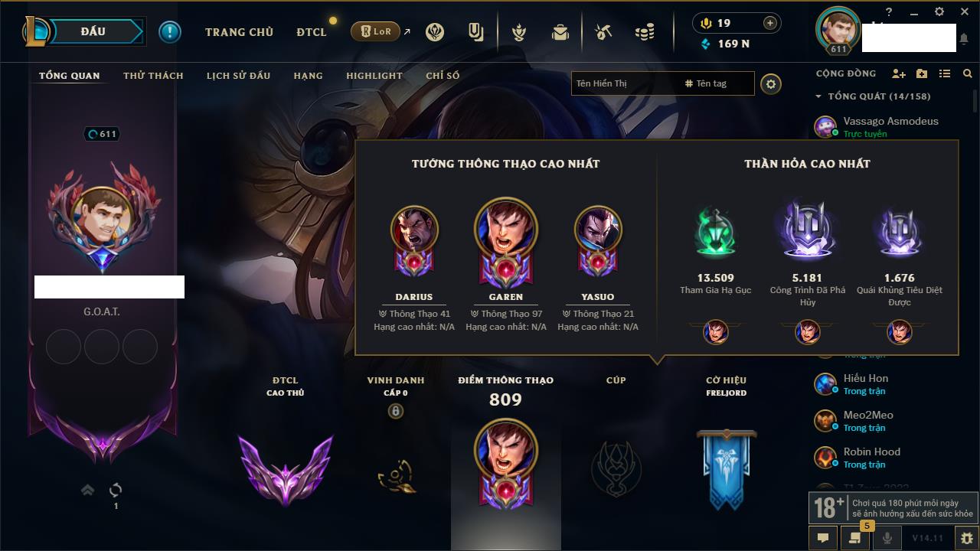The height and width of the screenshot is (551, 980).
Task: Open the THỬ THÁCH tab
Action: click(153, 76)
